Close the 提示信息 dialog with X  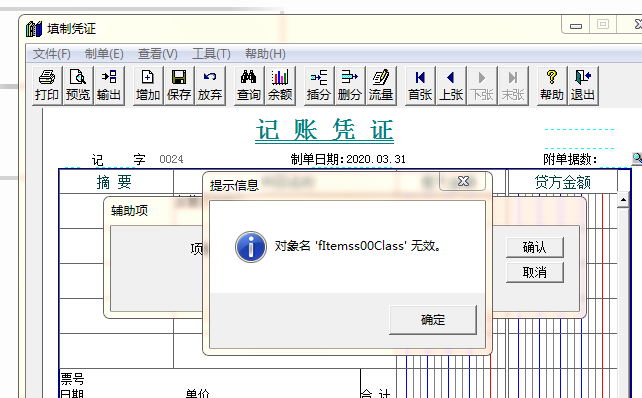tap(463, 181)
